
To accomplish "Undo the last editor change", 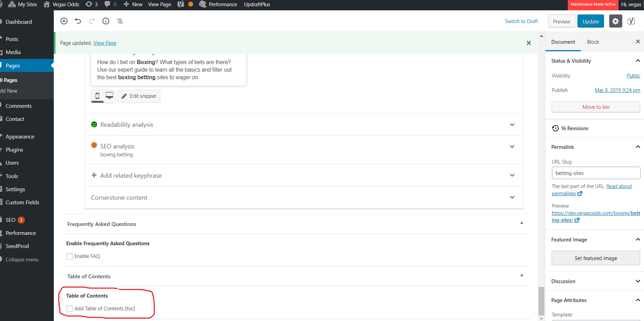I will (x=78, y=21).
